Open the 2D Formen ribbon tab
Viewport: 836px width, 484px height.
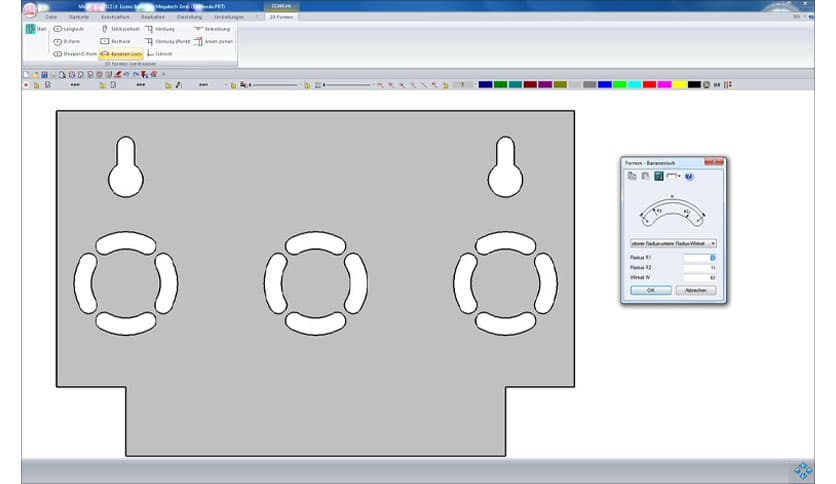[x=283, y=18]
